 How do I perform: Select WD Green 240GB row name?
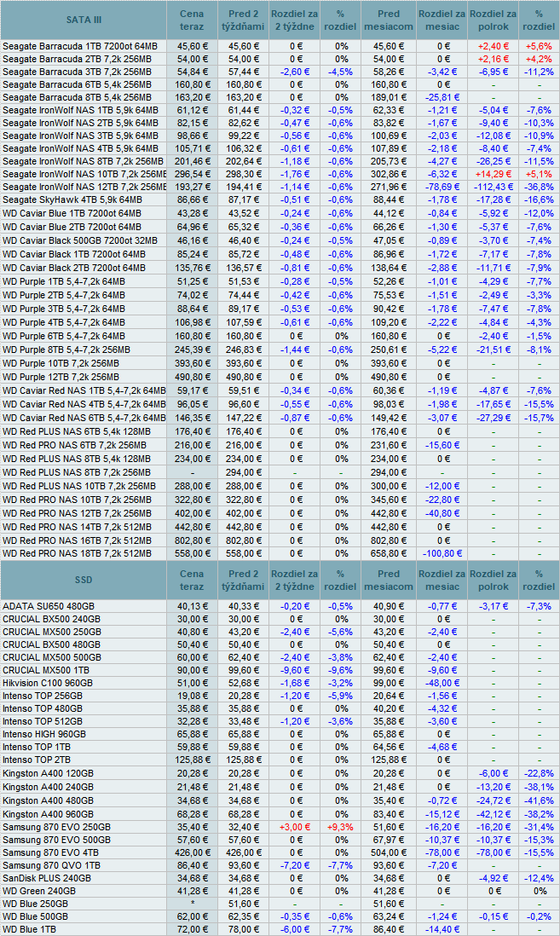39,891
